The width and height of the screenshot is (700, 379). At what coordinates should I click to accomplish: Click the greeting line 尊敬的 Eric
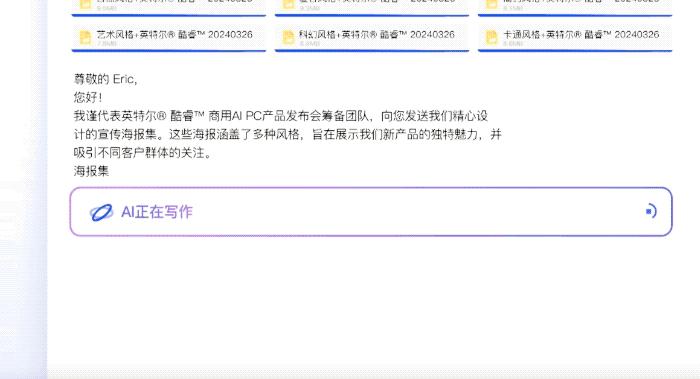point(105,79)
